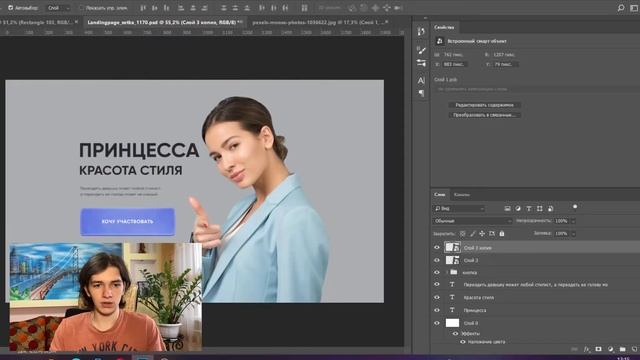This screenshot has height=360, width=640.
Task: Click the Search magnifier icon at top right
Action: [x=620, y=8]
